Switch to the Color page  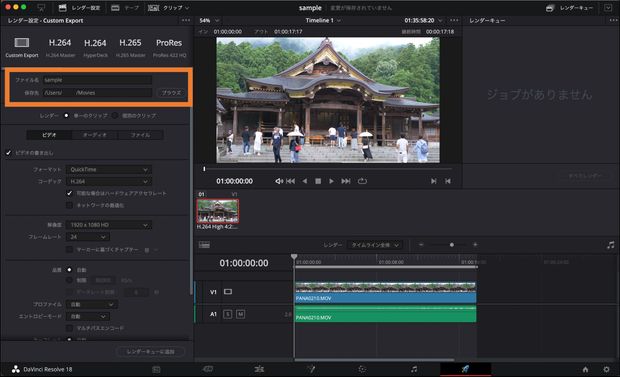point(362,369)
